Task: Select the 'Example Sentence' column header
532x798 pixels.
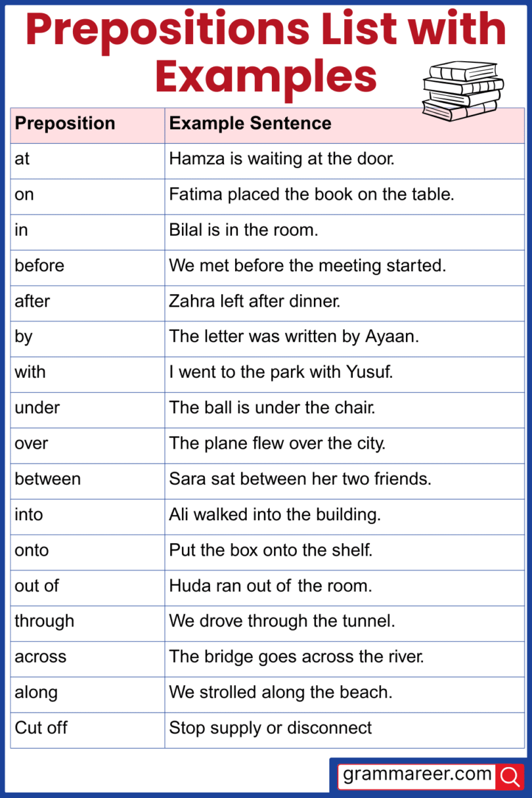Action: coord(250,123)
